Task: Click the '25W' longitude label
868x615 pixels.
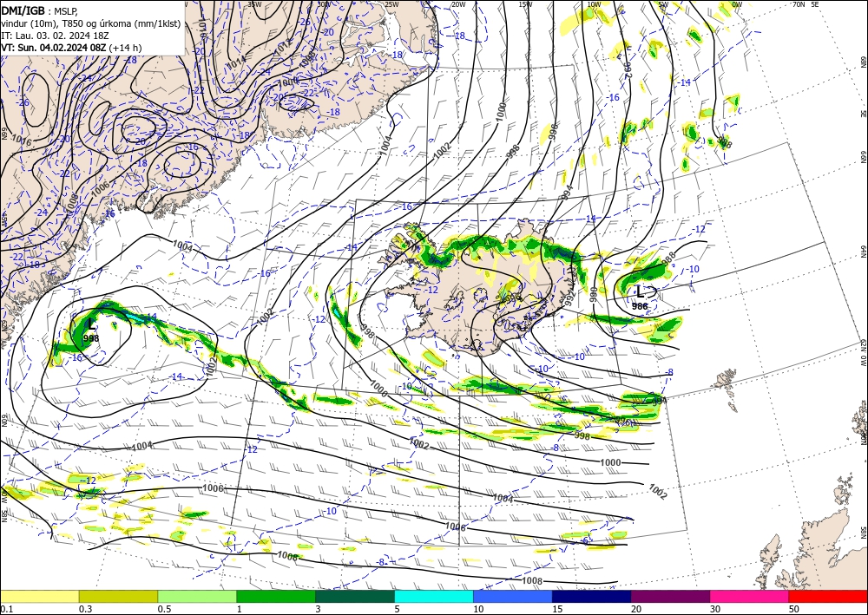Action: click(x=391, y=4)
